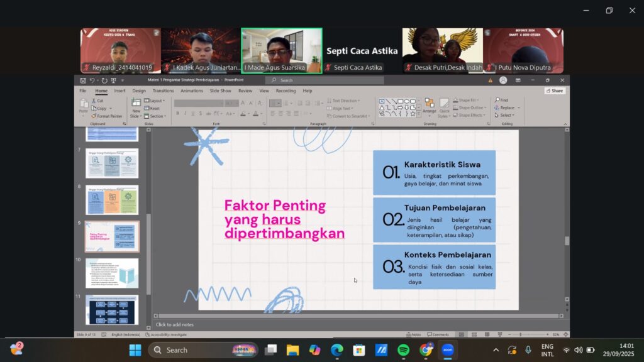The image size is (644, 362).
Task: Toggle Bold formatting
Action: pos(177,114)
